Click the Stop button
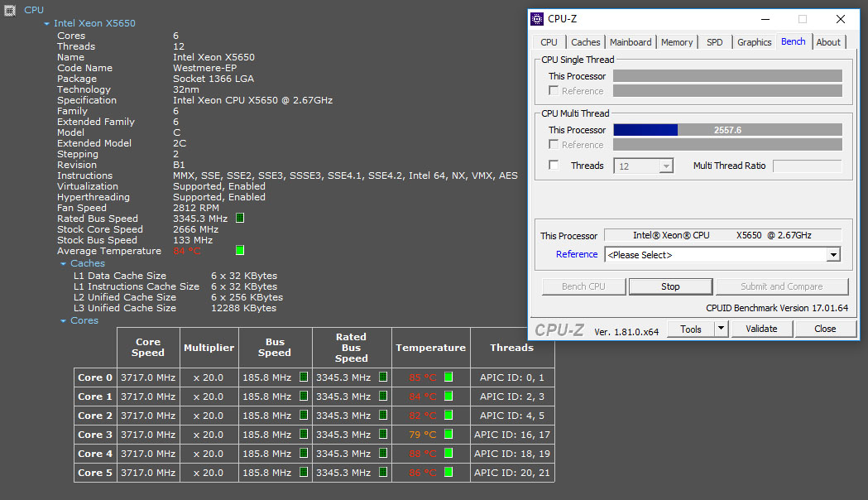 (x=670, y=286)
